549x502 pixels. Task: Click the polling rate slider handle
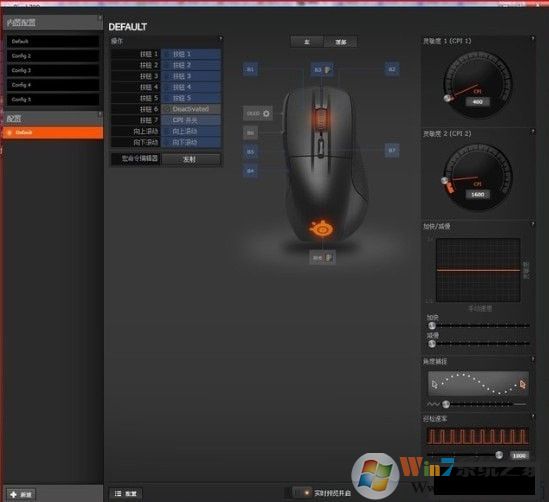(499, 455)
